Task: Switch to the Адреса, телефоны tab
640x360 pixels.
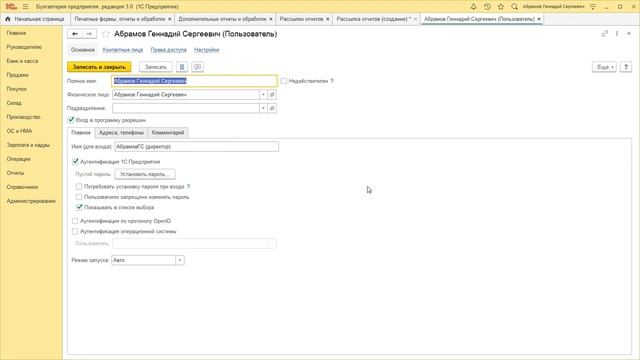Action: coord(121,133)
